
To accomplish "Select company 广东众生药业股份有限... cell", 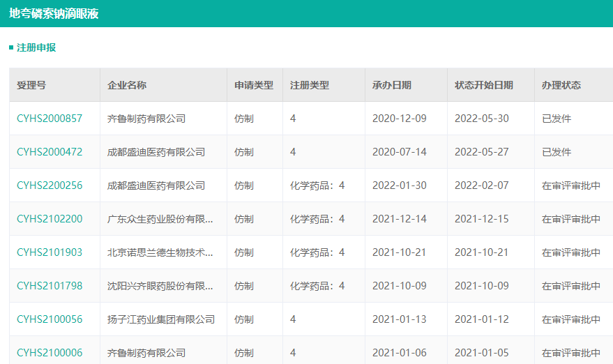I will 160,219.
